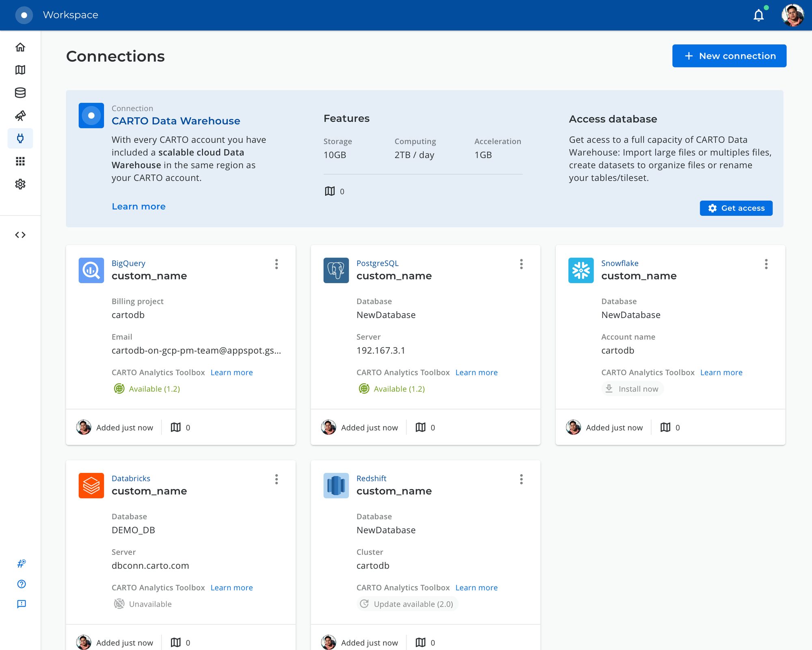
Task: Open Snowflake card options menu
Action: tap(766, 264)
